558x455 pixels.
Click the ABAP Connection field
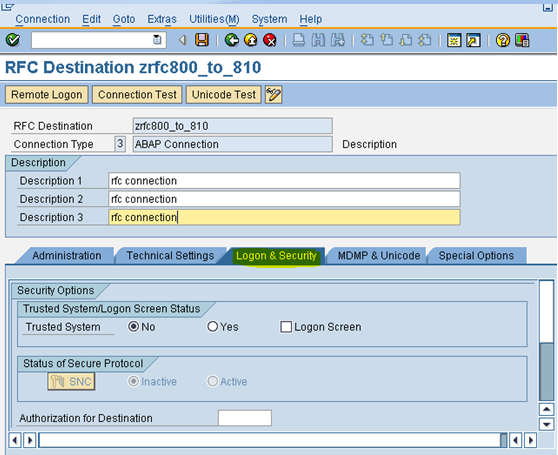click(x=232, y=144)
